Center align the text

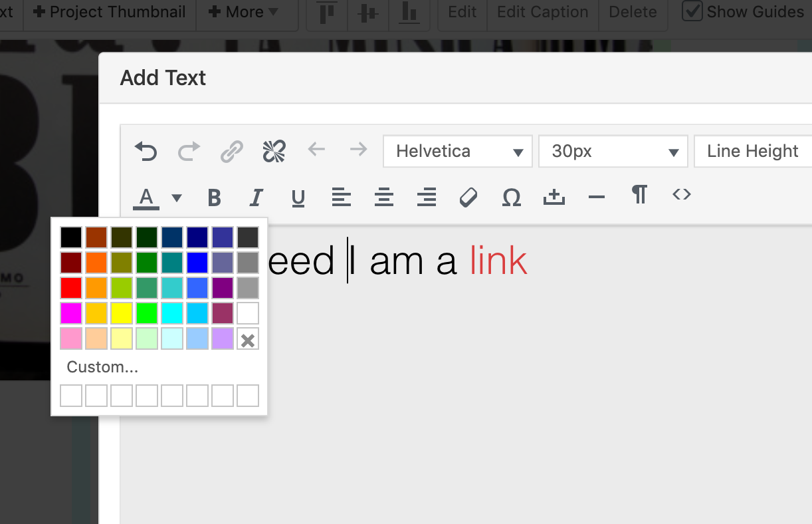[384, 197]
